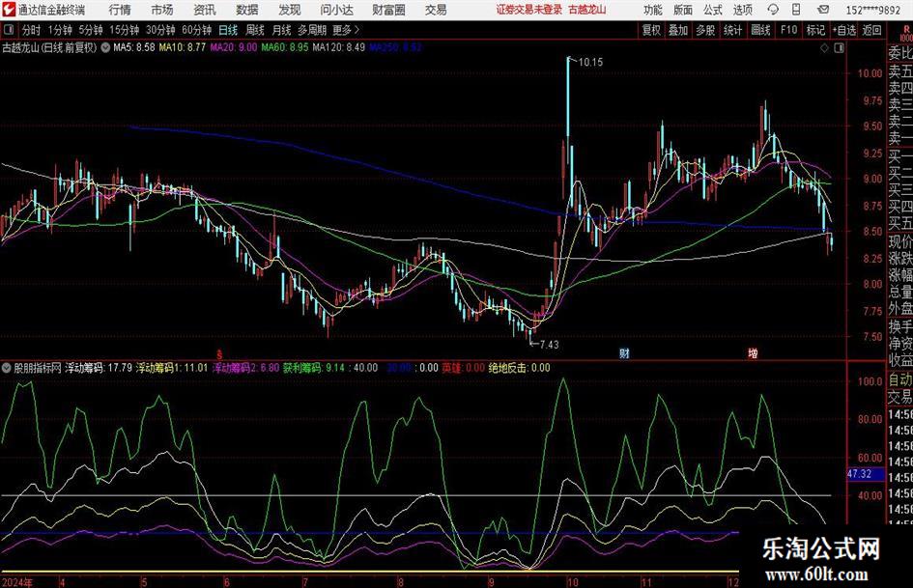Open the 数据 menu

click(247, 10)
